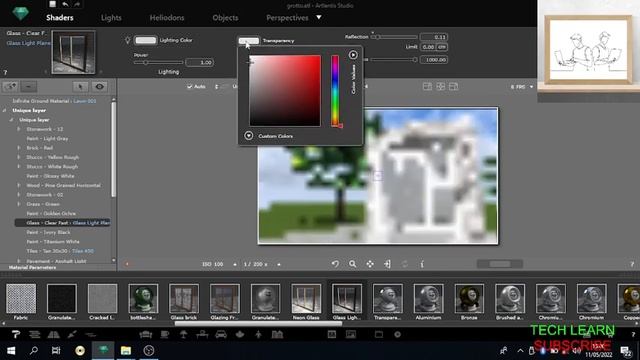The image size is (640, 360).
Task: Click the rainbow hue strip
Action: (x=335, y=91)
